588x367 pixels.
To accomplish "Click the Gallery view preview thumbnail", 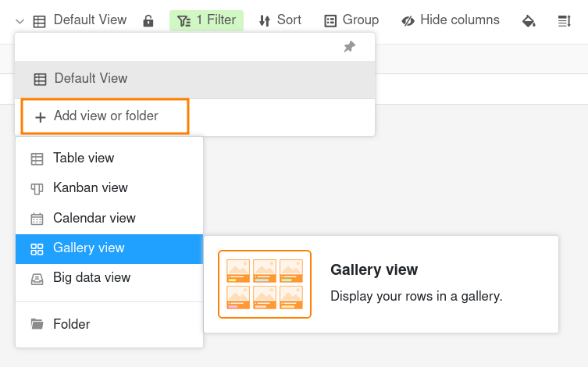I will pos(265,284).
